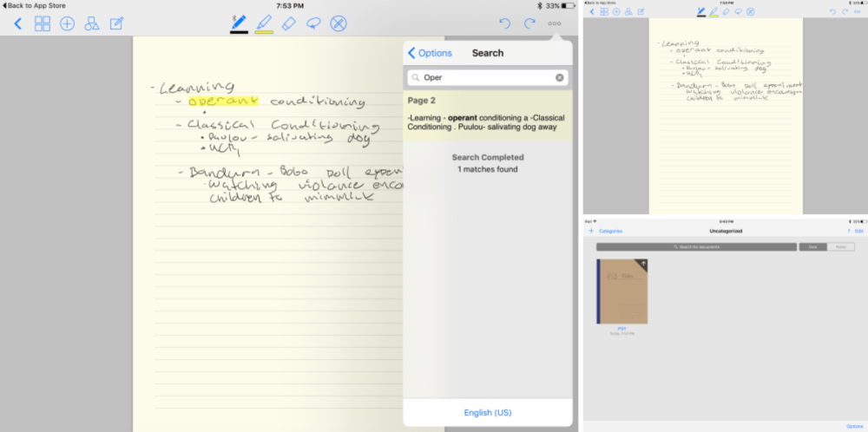Viewport: 868px width, 432px height.
Task: Select the yellow highlighter tool in the large toolbar
Action: point(264,23)
